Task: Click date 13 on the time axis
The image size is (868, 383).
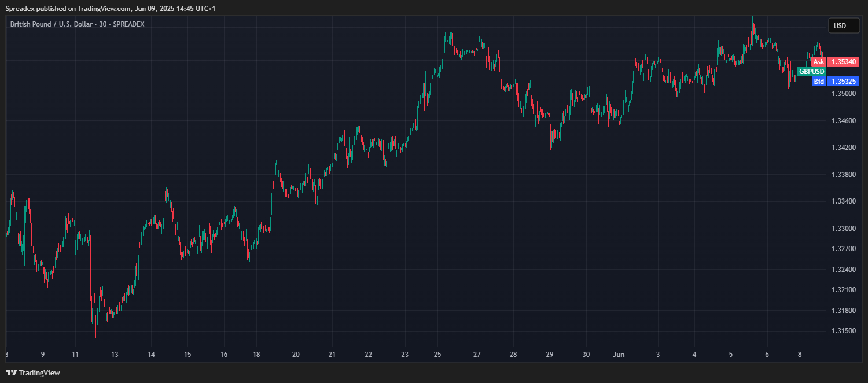Action: click(115, 355)
